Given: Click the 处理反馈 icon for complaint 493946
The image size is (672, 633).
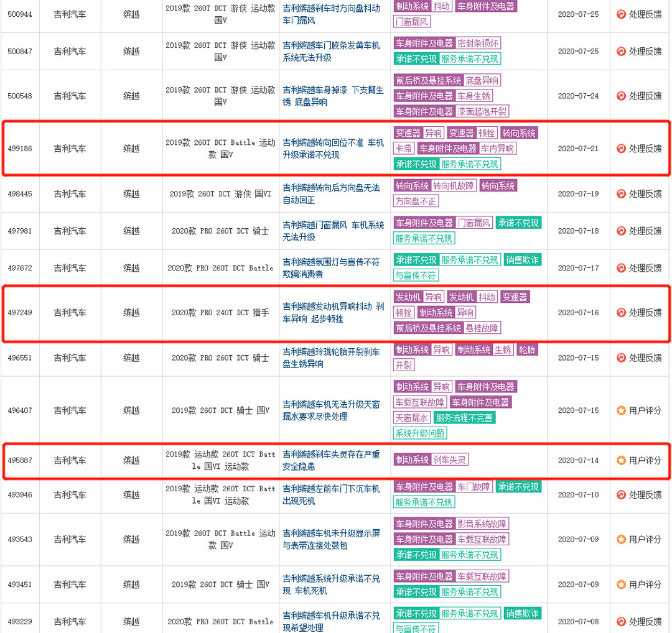Looking at the screenshot, I should tap(620, 494).
